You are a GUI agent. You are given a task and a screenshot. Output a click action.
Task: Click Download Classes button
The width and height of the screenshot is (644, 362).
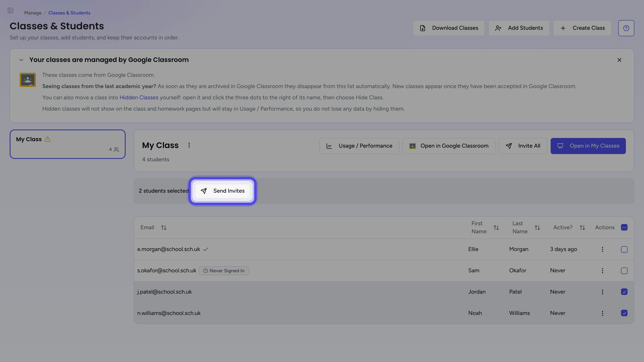pos(449,28)
